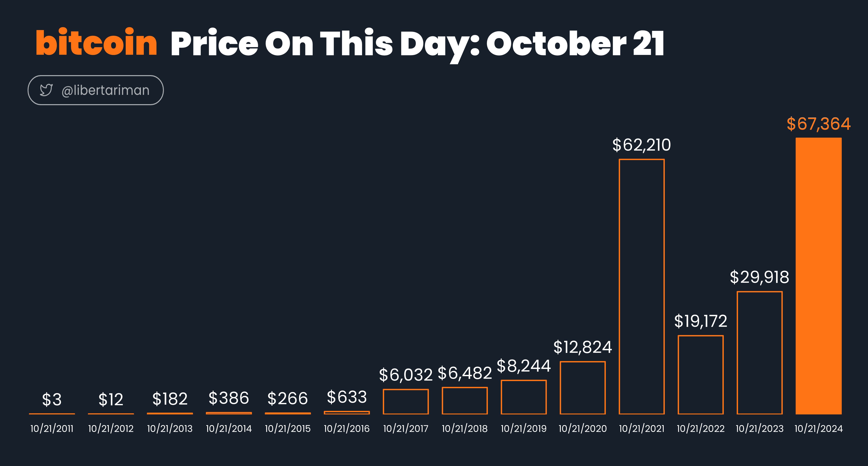The image size is (868, 466).
Task: Click the $62,210 value label
Action: point(642,145)
